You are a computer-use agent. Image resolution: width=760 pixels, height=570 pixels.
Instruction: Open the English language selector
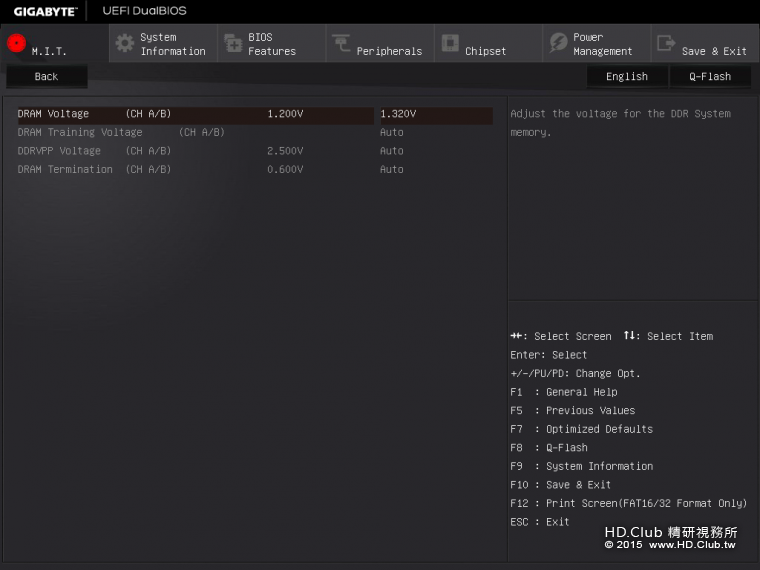tap(626, 77)
